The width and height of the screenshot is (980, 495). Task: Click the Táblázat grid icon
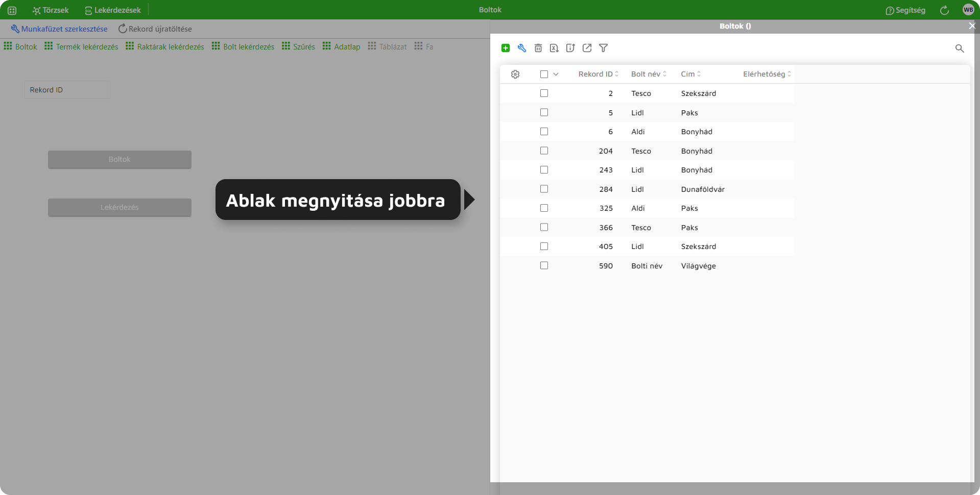pos(372,46)
